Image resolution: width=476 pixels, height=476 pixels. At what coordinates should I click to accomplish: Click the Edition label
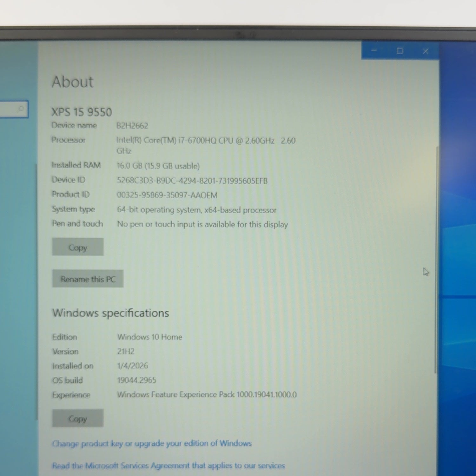(65, 337)
